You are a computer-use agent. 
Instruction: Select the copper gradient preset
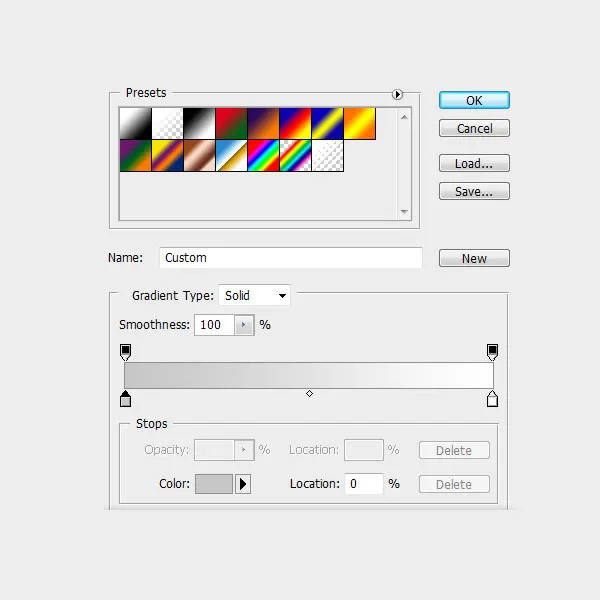click(199, 155)
